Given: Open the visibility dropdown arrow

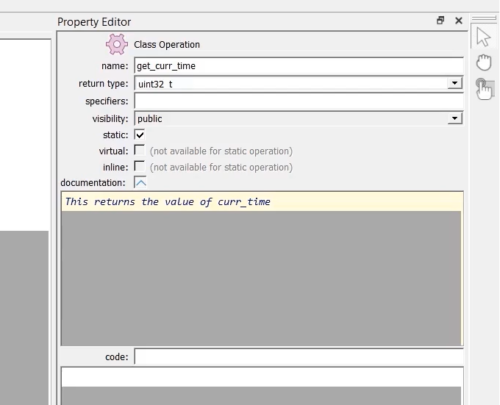Looking at the screenshot, I should click(455, 118).
